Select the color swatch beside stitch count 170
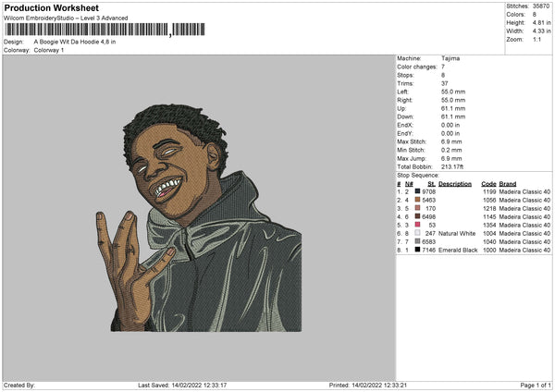This screenshot has width=555, height=392. tap(417, 208)
